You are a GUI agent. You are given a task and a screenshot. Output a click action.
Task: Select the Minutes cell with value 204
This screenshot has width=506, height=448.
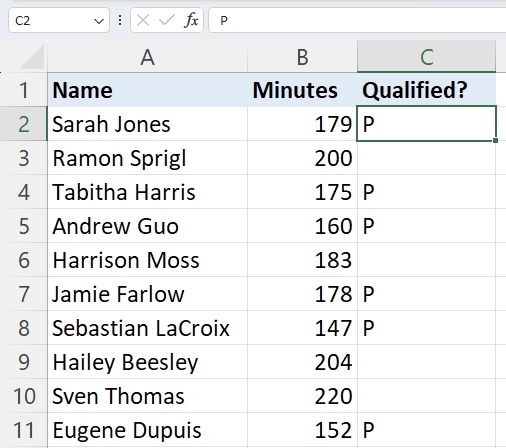tap(302, 362)
